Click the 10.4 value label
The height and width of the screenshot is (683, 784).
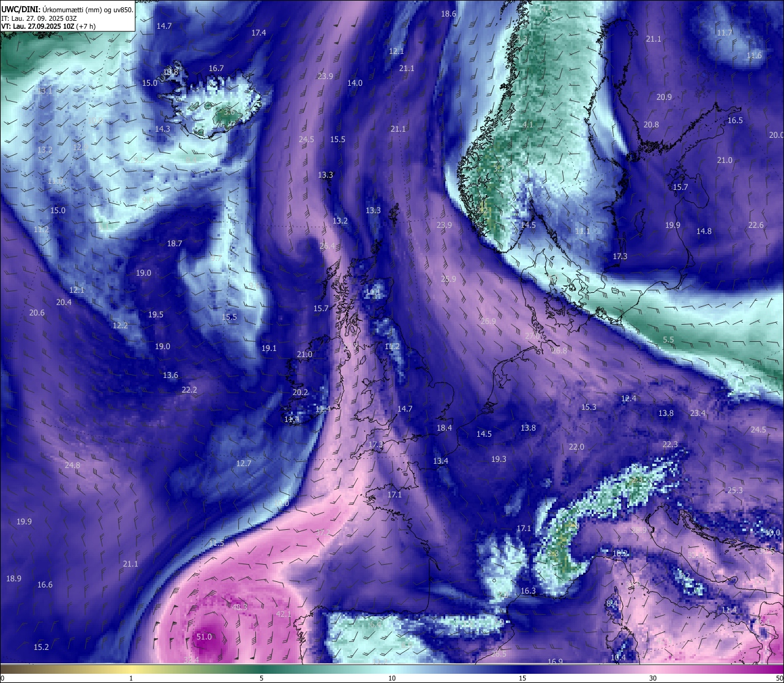618,658
